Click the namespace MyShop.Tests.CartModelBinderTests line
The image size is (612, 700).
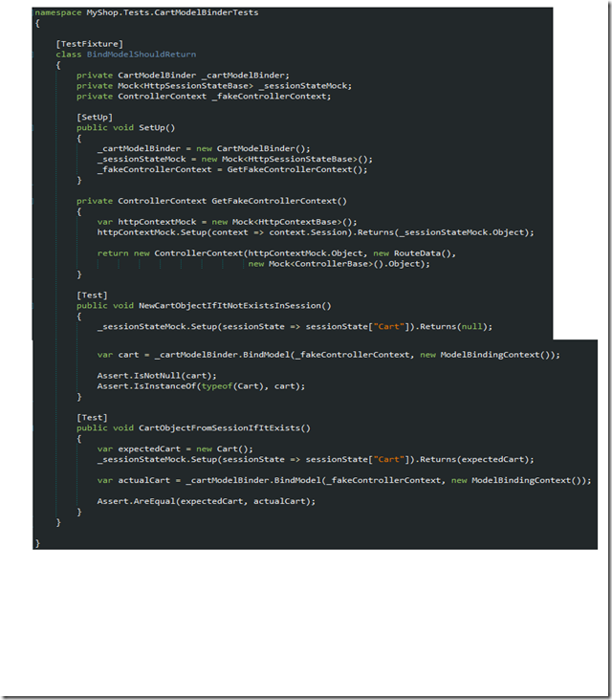pyautogui.click(x=147, y=12)
